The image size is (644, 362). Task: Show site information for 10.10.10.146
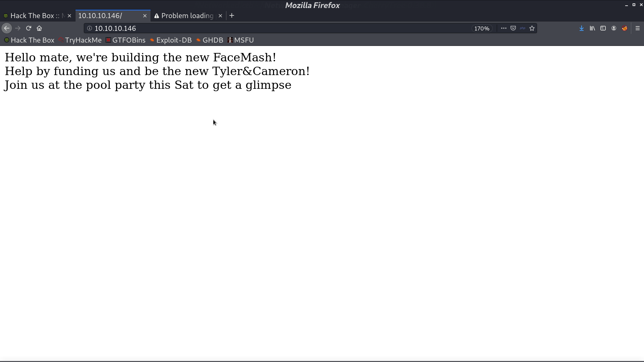point(90,28)
